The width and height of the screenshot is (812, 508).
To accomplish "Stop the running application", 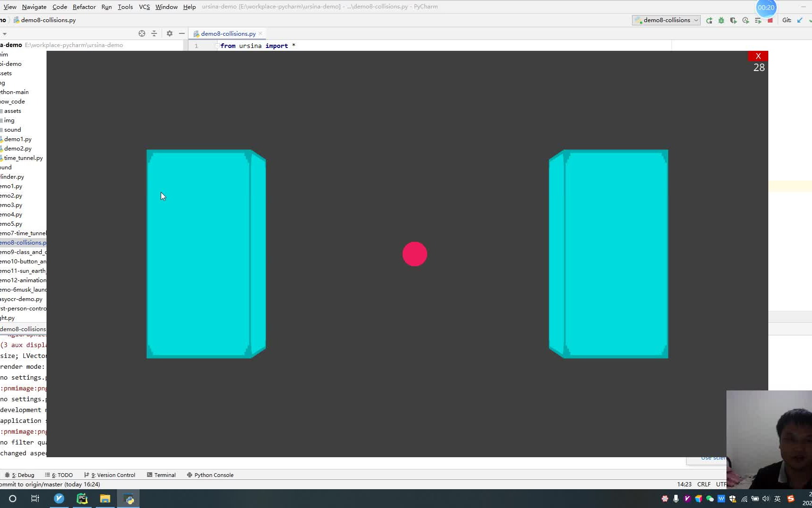I will [x=770, y=20].
